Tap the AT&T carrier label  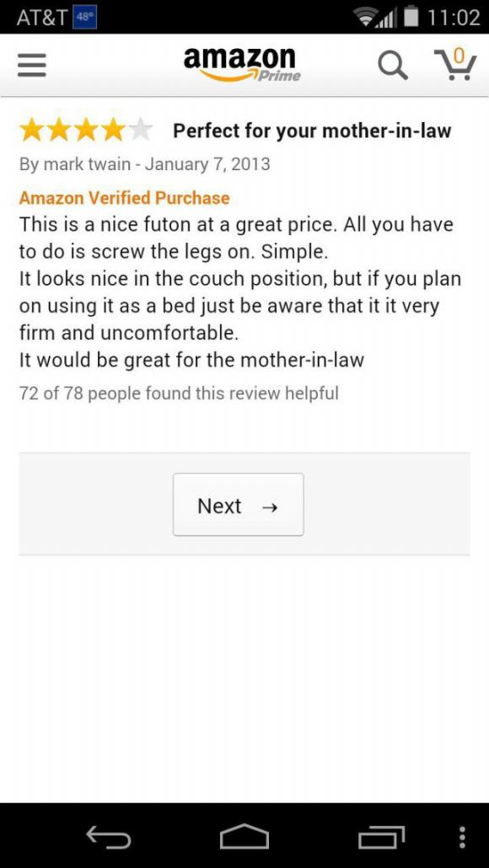42,17
